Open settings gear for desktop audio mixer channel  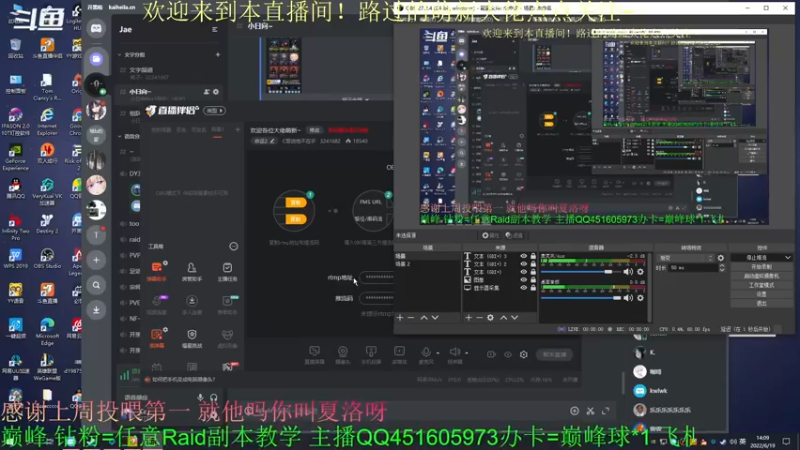(640, 297)
